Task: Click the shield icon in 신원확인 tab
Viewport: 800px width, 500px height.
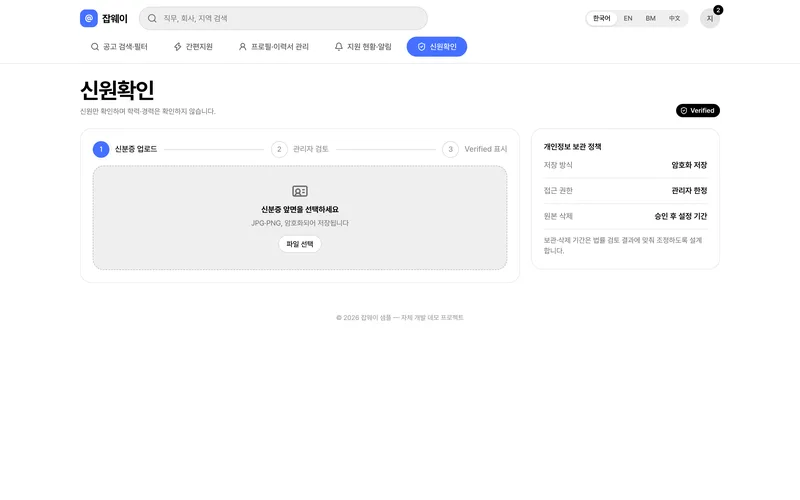Action: tap(421, 46)
